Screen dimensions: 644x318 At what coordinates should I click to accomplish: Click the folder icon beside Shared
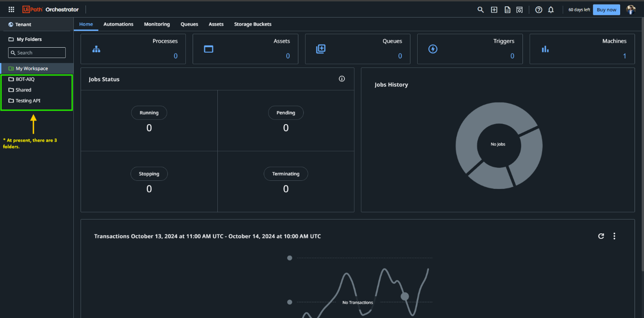[x=11, y=90]
